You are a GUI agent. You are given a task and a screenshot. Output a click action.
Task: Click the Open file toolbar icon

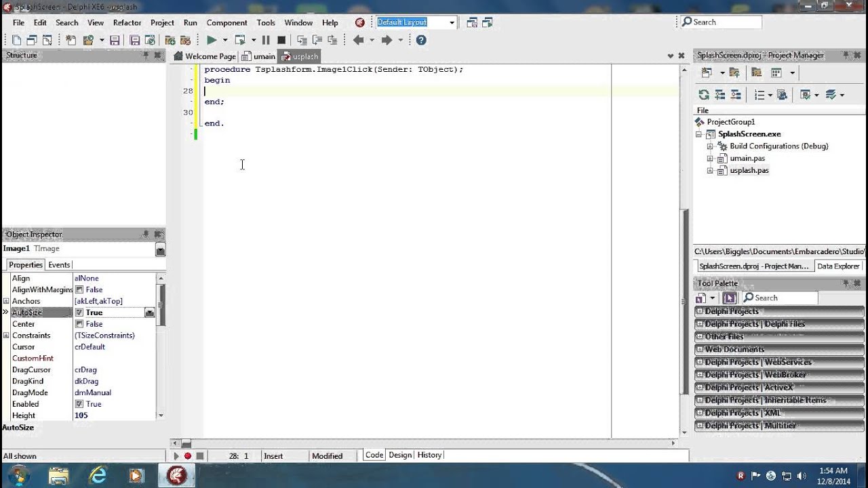coord(87,40)
